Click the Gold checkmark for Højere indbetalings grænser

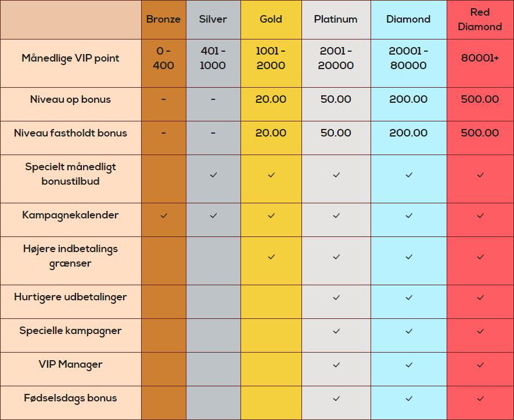click(x=271, y=257)
